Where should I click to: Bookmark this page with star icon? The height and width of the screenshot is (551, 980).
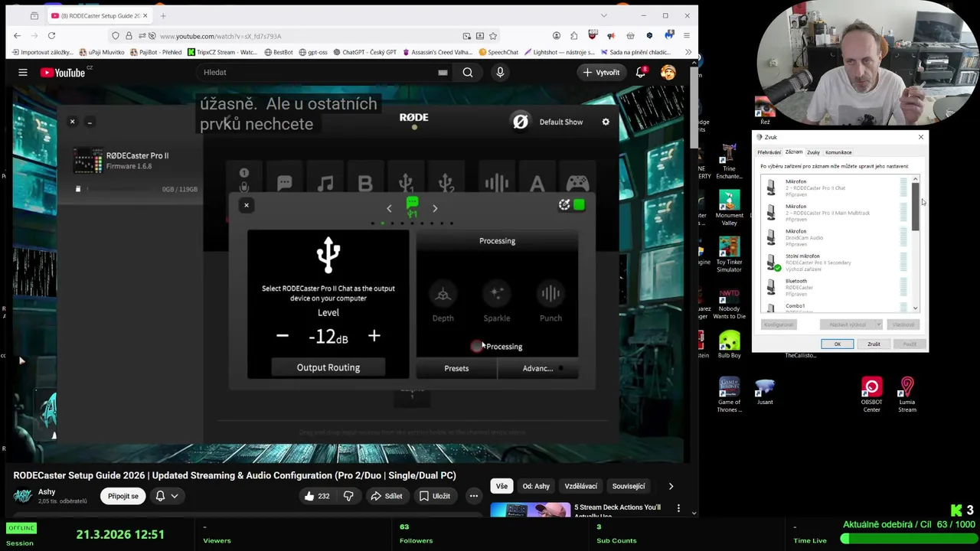tap(493, 36)
